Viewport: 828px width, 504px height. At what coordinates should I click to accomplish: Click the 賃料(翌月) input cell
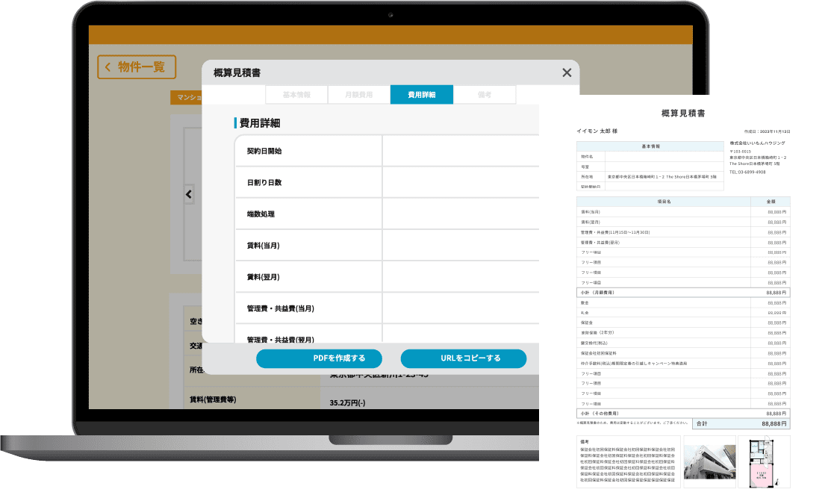click(x=460, y=276)
